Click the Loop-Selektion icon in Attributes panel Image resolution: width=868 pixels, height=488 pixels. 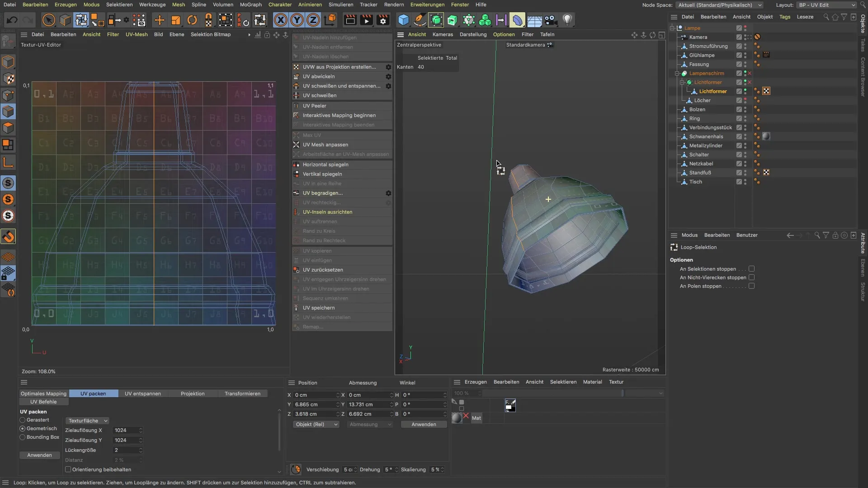coord(674,247)
